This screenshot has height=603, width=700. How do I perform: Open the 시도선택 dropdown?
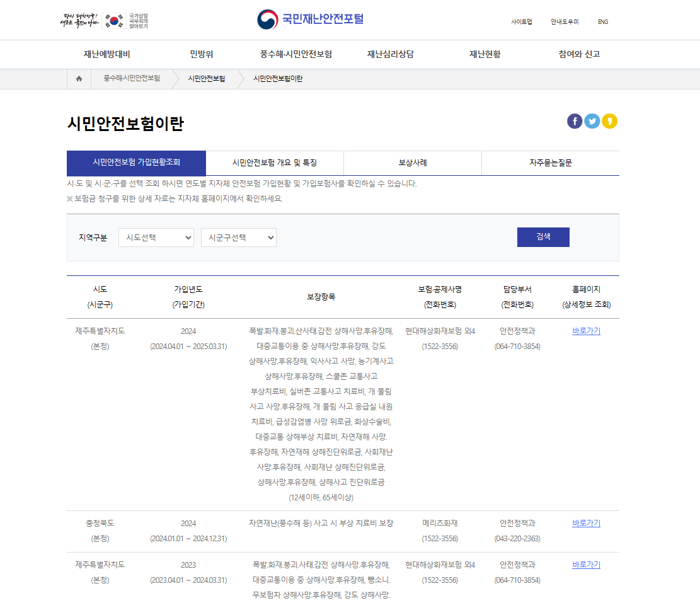coord(156,238)
